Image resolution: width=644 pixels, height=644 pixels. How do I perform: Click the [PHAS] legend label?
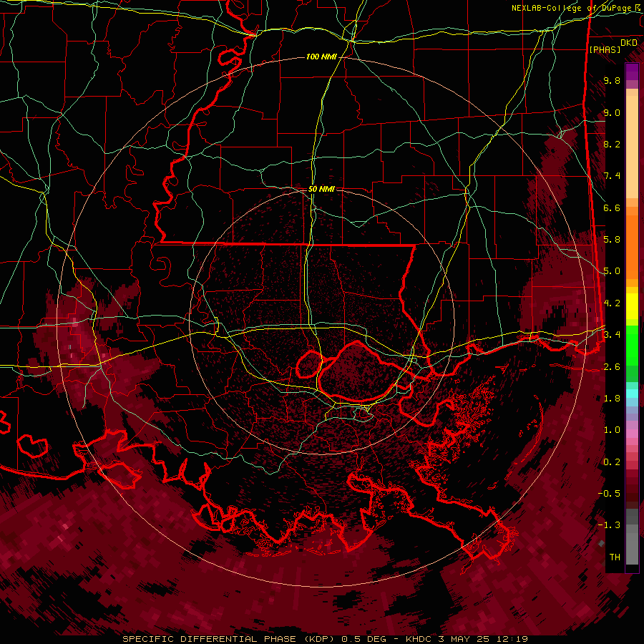click(605, 49)
